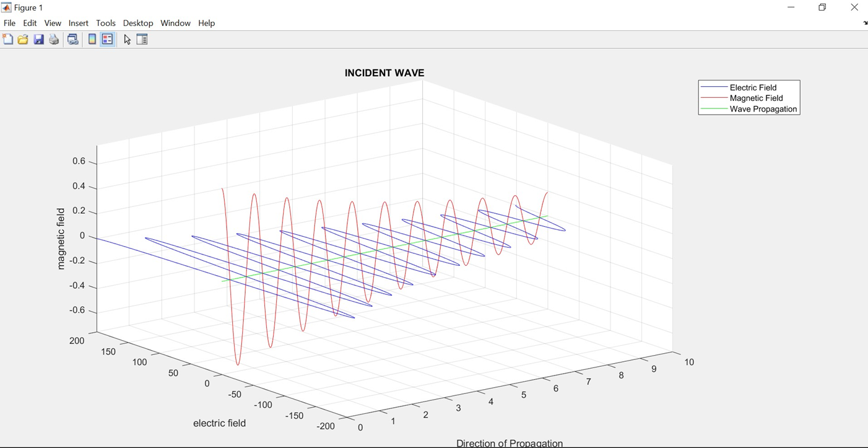Open the Desktop menu
Screen dimensions: 868x448
137,23
